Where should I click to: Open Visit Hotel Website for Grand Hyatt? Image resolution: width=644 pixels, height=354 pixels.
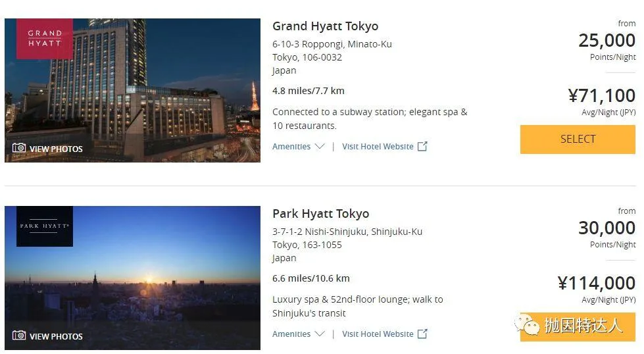point(378,147)
